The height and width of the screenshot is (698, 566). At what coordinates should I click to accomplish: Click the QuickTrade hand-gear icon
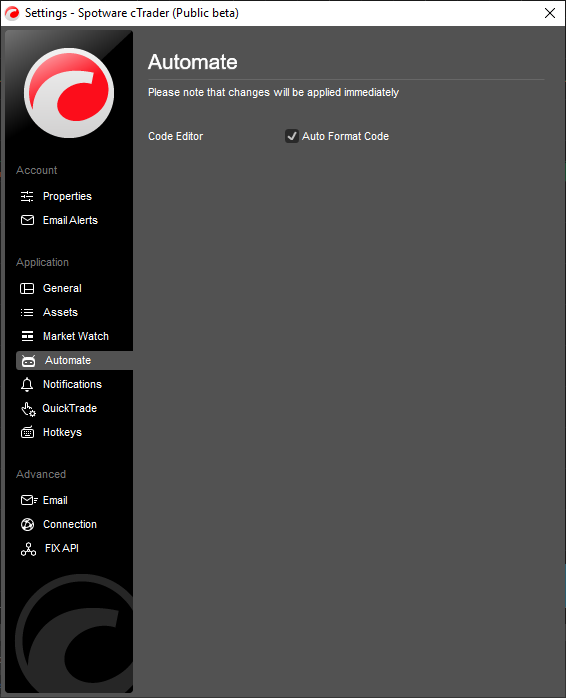coord(28,409)
